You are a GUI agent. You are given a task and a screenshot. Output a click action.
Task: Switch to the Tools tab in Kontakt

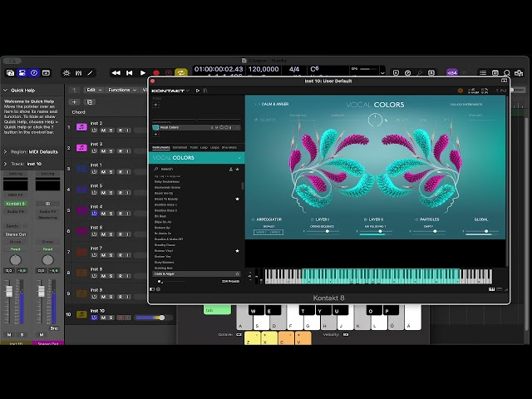[x=194, y=148]
